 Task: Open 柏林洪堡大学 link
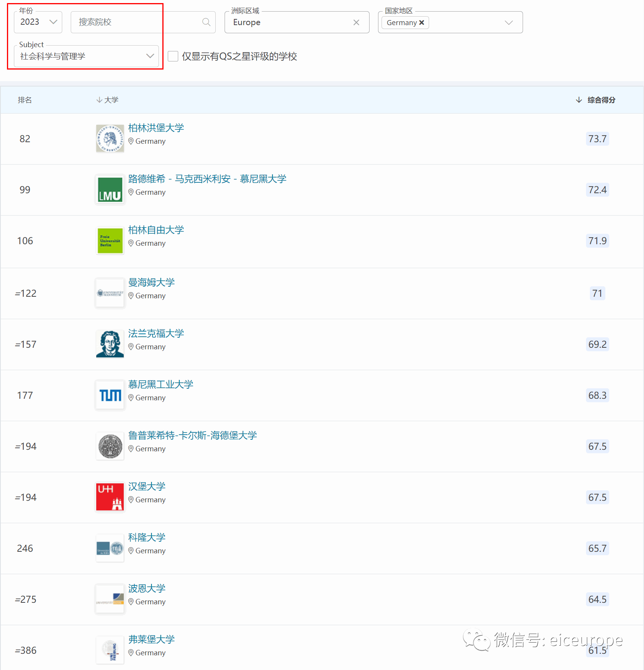tap(156, 128)
